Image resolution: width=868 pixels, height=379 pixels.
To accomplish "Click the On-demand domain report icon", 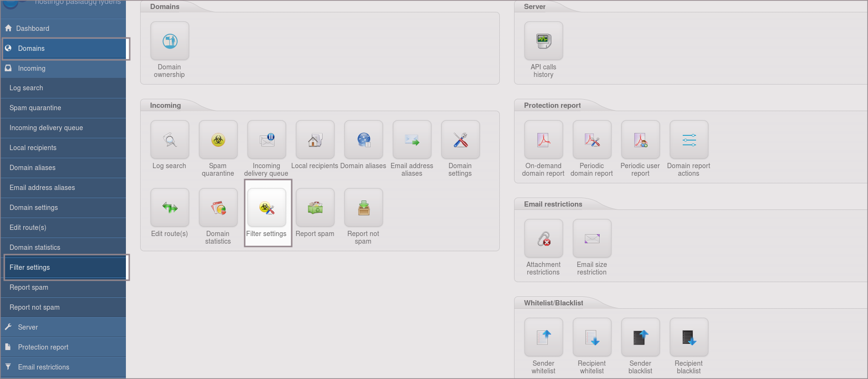I will (x=544, y=140).
